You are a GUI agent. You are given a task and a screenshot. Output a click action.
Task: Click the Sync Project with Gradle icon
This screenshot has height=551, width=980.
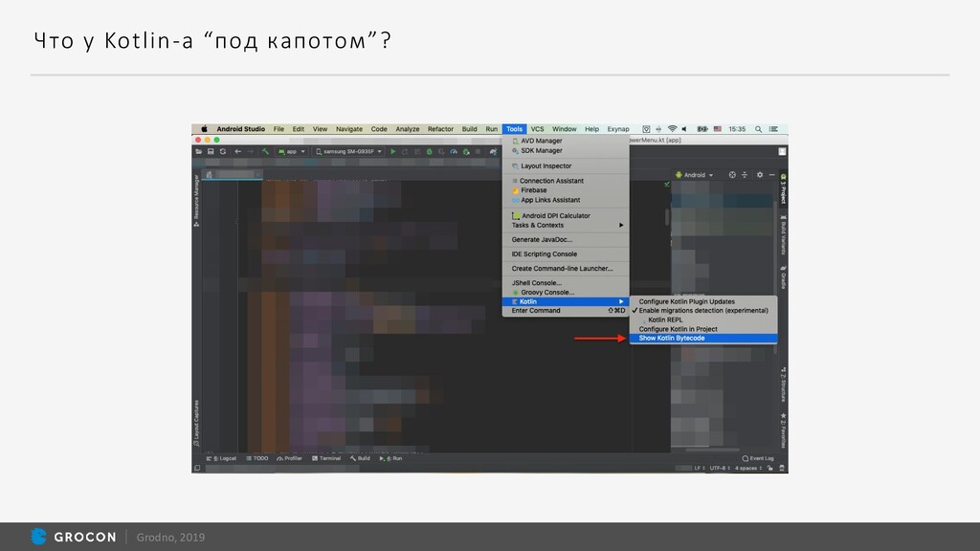(493, 152)
